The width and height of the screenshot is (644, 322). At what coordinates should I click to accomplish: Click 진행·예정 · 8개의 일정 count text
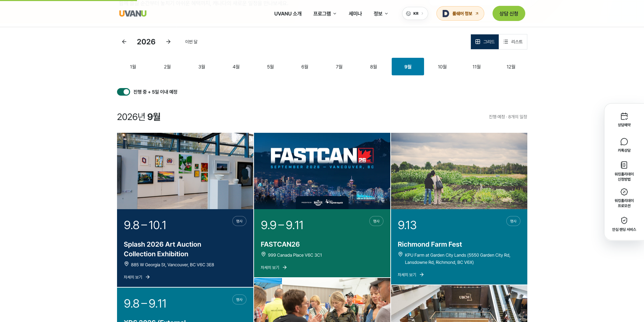508,117
